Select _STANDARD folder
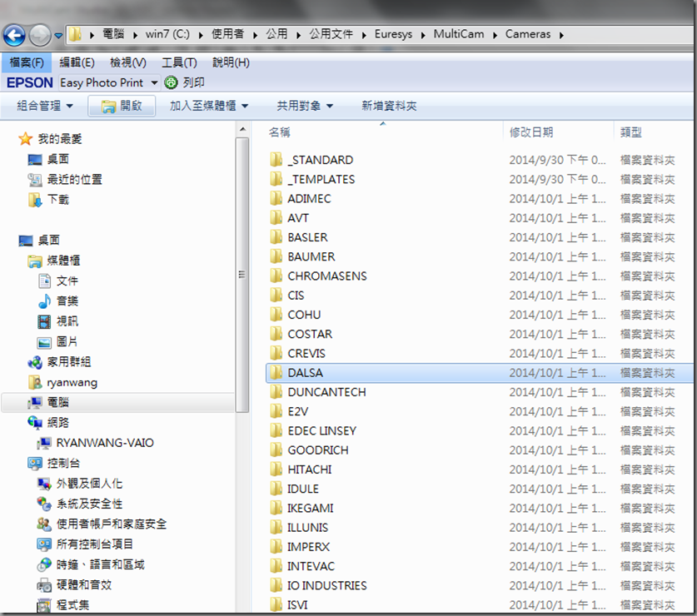 point(320,160)
